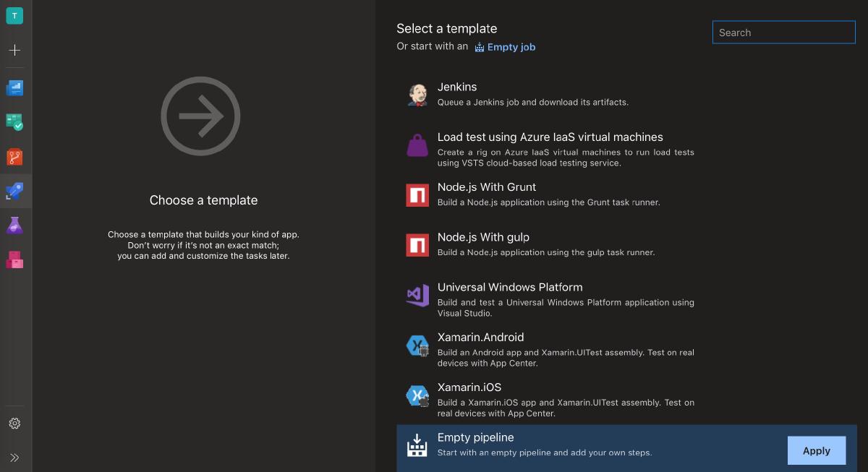This screenshot has height=472, width=868.
Task: Select the Universal Windows Platform template
Action: click(x=510, y=287)
